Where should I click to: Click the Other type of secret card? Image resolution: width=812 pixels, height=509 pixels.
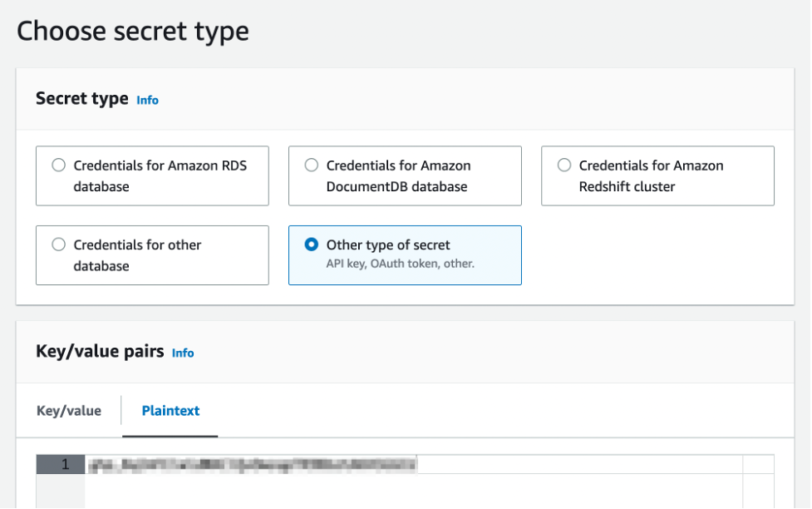coord(405,255)
